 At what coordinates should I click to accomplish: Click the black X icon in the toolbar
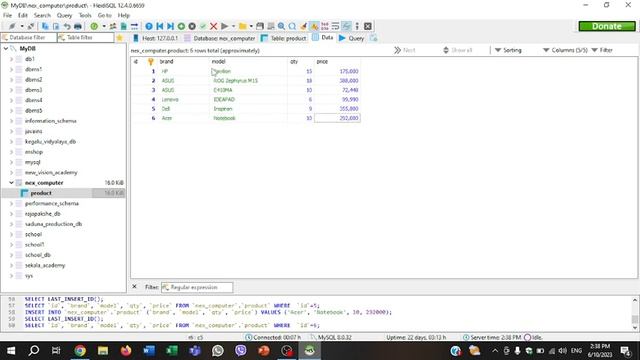tap(368, 26)
